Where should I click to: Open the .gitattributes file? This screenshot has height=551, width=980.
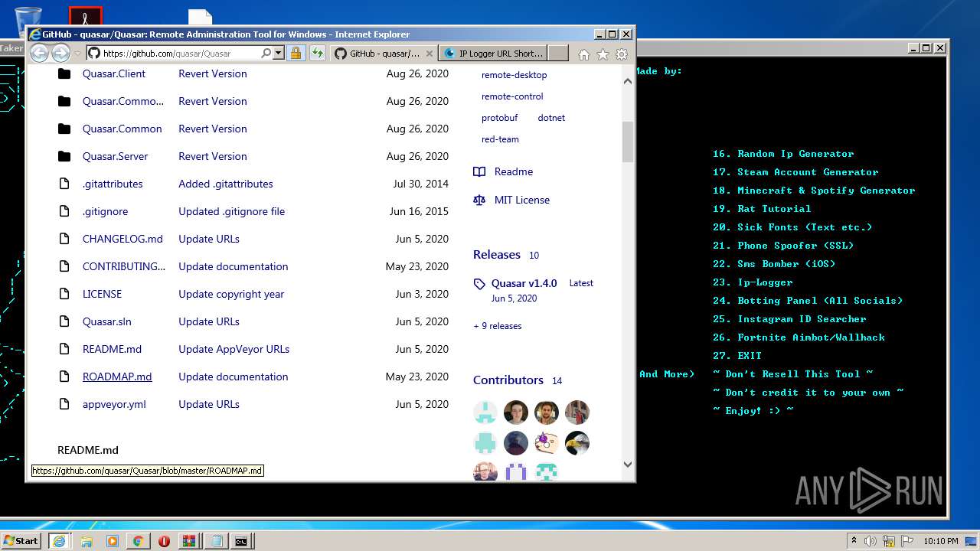(x=113, y=184)
